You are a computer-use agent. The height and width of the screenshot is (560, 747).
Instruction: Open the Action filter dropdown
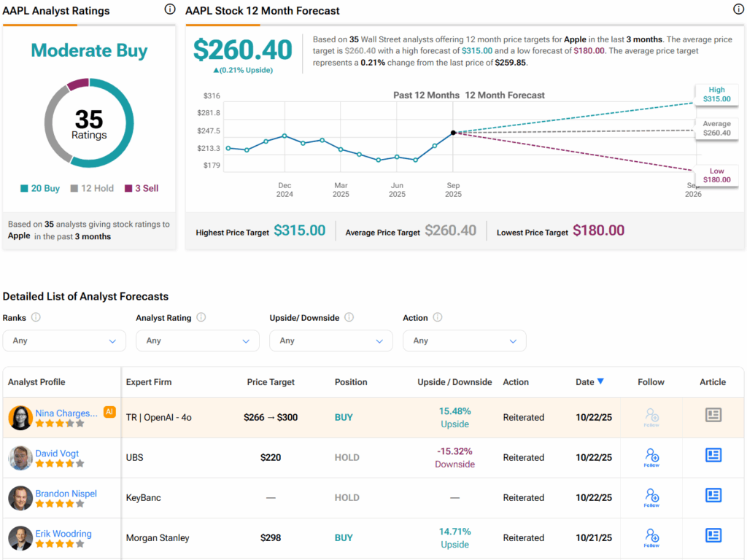click(x=464, y=341)
